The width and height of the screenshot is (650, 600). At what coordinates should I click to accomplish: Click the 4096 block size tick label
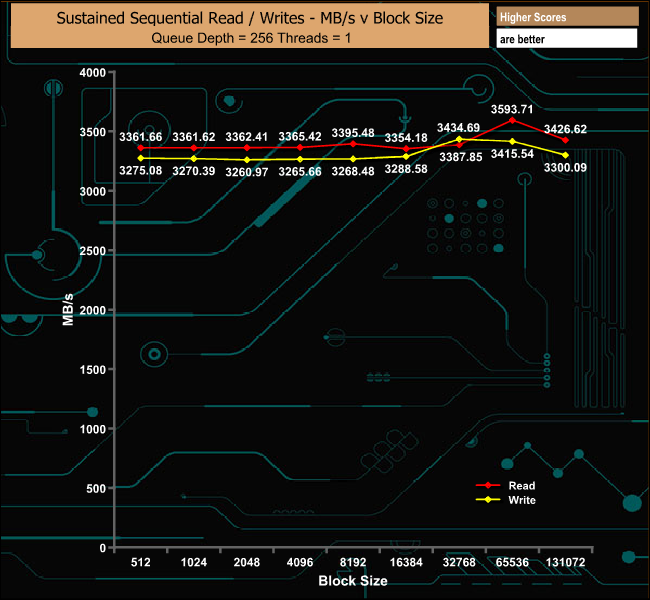pyautogui.click(x=300, y=563)
